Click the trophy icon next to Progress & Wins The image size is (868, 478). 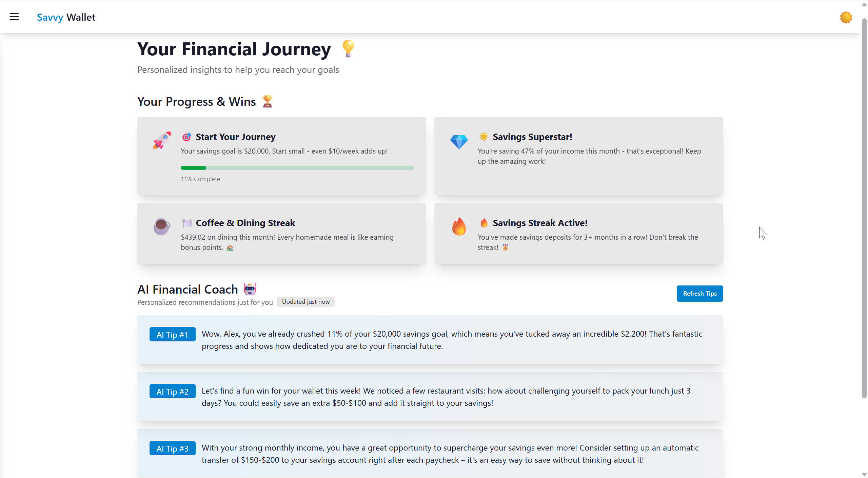point(268,101)
